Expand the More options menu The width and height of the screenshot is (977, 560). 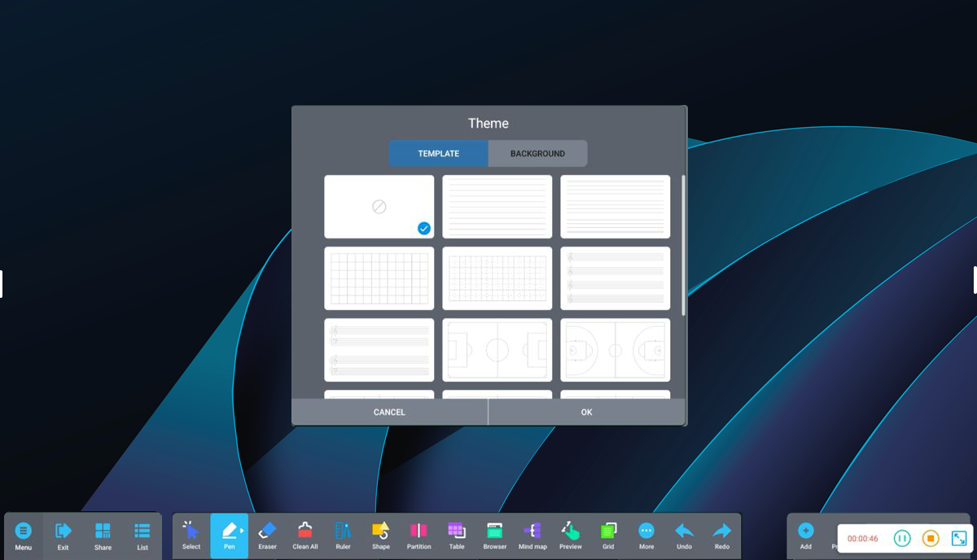646,534
